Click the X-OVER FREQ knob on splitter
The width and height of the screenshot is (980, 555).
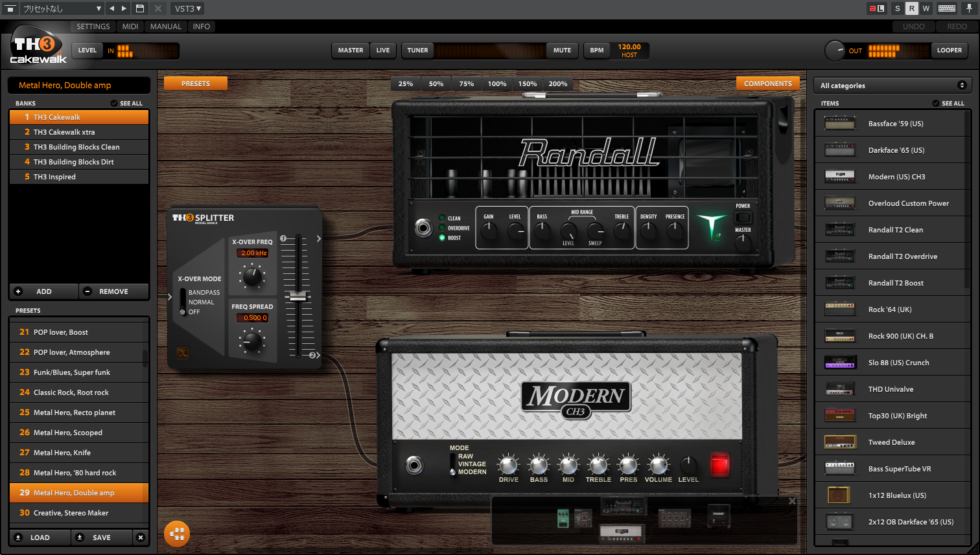[252, 276]
